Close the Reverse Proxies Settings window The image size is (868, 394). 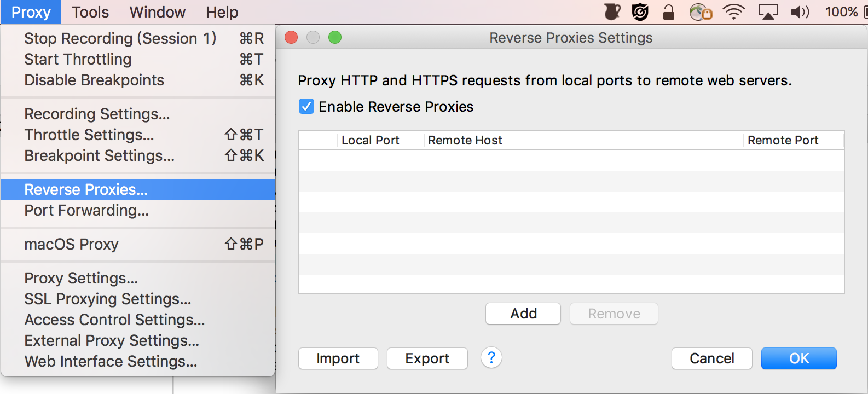291,37
